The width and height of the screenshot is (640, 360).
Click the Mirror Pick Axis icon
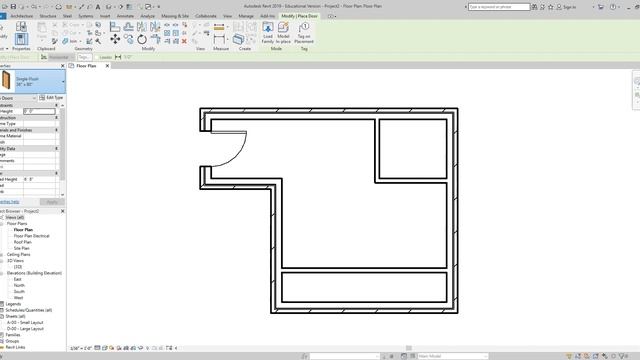(142, 27)
